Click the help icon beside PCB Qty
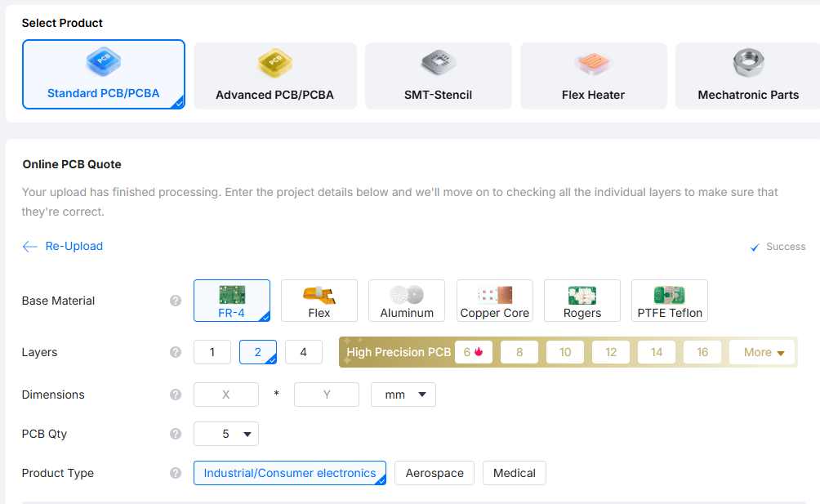The height and width of the screenshot is (504, 820). tap(175, 434)
